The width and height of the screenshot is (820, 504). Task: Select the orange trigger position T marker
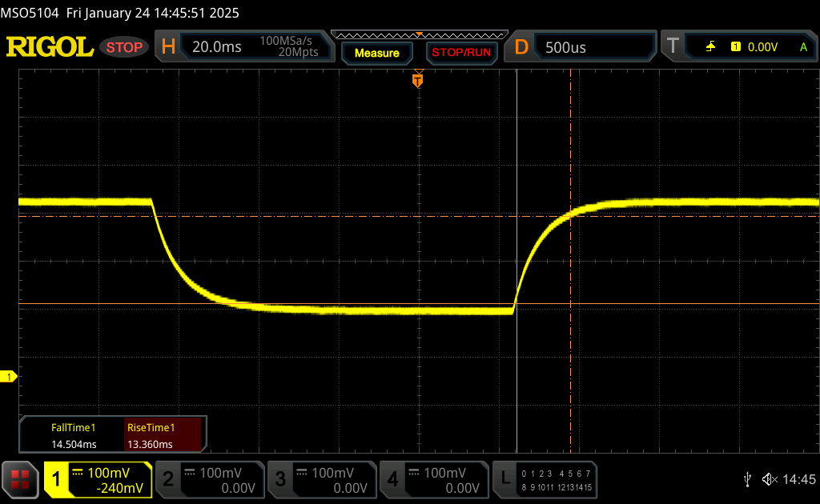(417, 80)
